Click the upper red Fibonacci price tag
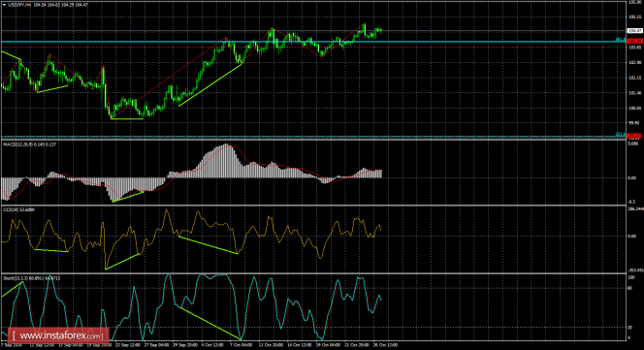 point(635,41)
